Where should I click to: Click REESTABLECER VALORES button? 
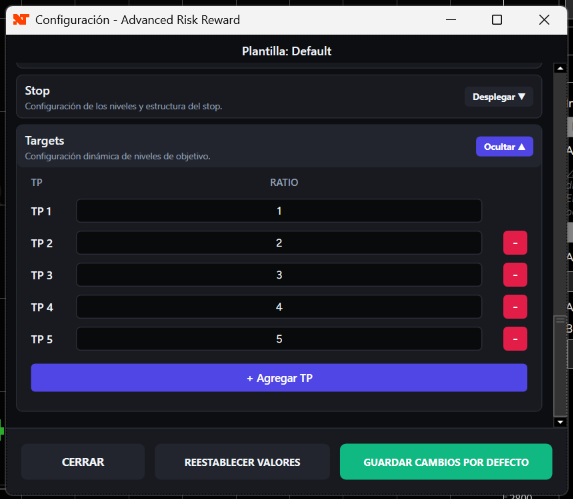click(242, 462)
